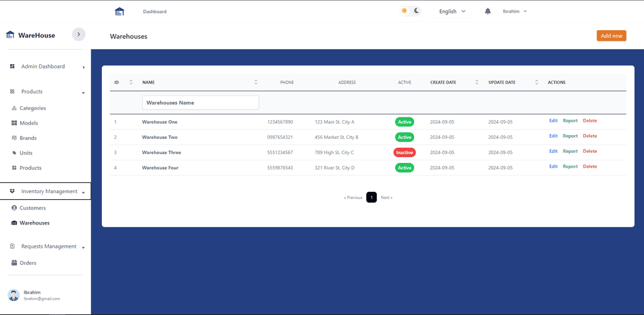
Task: Open Report for Warehouse One
Action: point(570,121)
